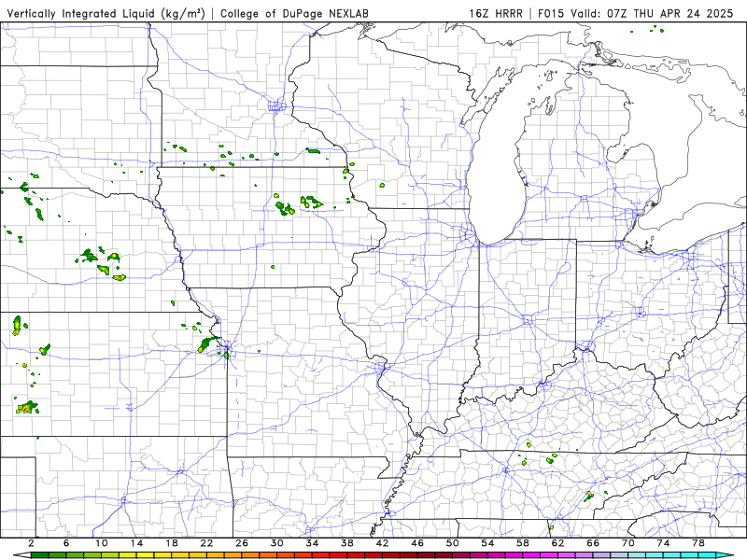This screenshot has height=560, width=747.
Task: Click the 'Valid: 07Z THU APR 24 2025' text
Action: 651,13
